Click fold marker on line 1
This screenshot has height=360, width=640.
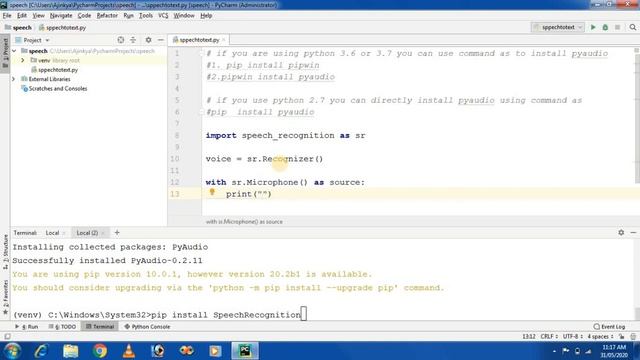pos(202,53)
